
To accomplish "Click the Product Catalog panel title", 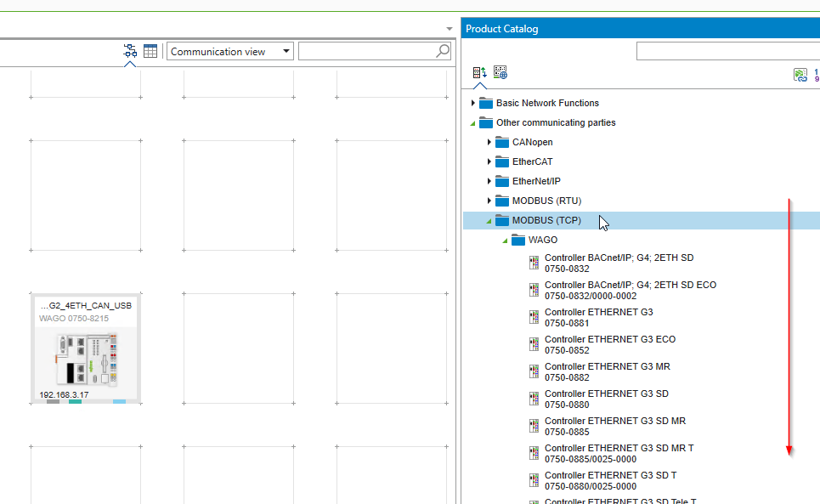I will [x=502, y=29].
